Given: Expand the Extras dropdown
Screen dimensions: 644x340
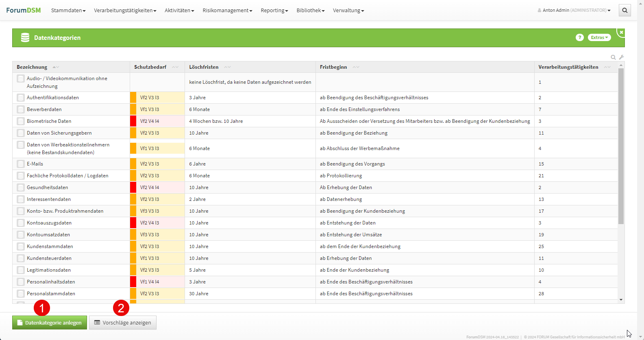Looking at the screenshot, I should tap(599, 37).
